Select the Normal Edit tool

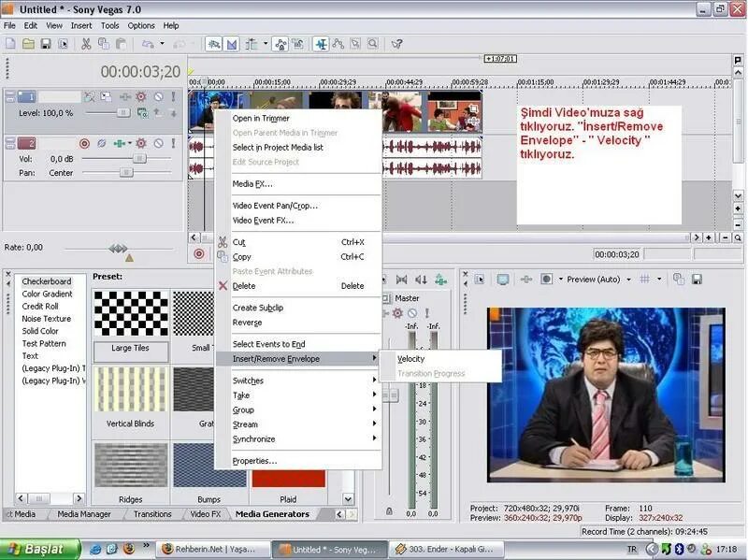(x=321, y=44)
